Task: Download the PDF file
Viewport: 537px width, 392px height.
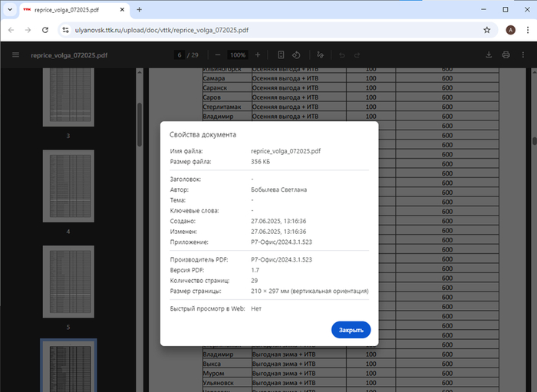Action: [489, 55]
